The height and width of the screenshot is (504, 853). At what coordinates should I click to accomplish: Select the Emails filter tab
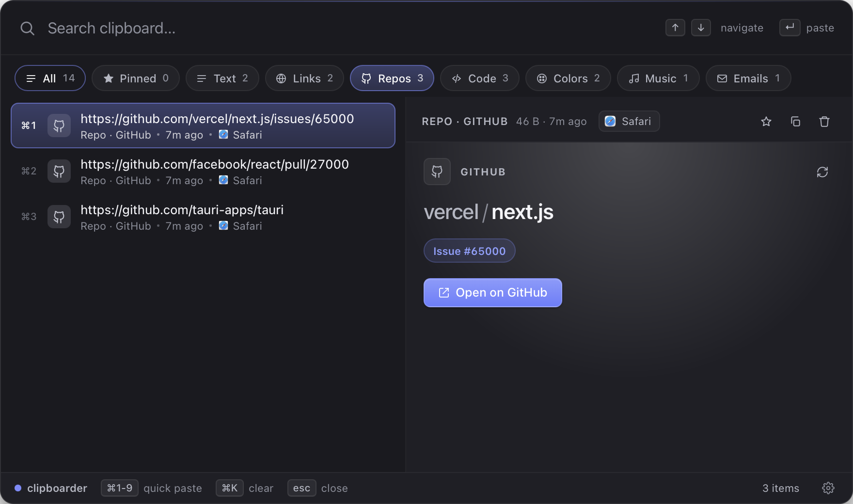748,78
